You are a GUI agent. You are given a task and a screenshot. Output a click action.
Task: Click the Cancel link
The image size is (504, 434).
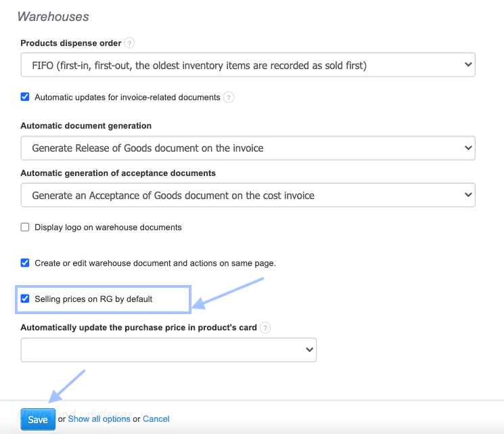tap(156, 419)
